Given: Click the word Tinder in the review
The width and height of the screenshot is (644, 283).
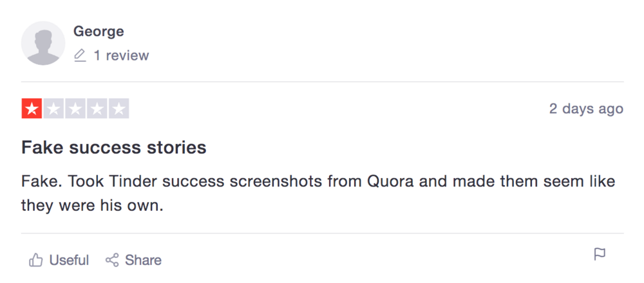Looking at the screenshot, I should [112, 181].
